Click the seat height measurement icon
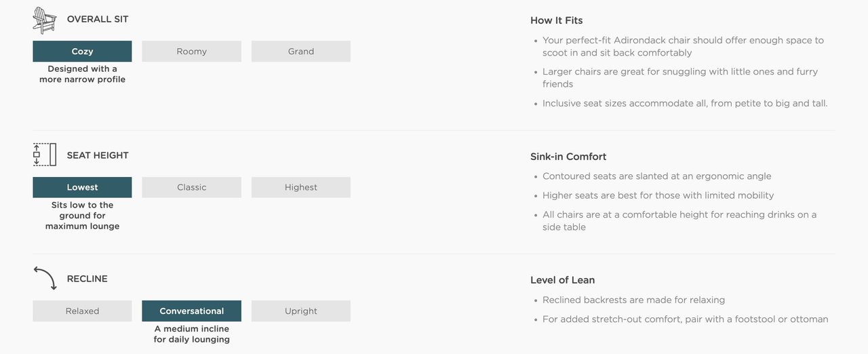This screenshot has height=354, width=868. click(x=45, y=155)
